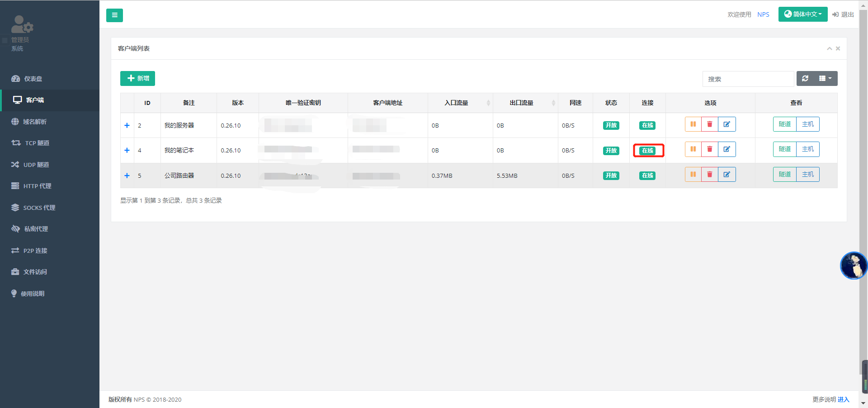This screenshot has width=868, height=408.
Task: Pause the 我的服务器 client
Action: (x=693, y=124)
